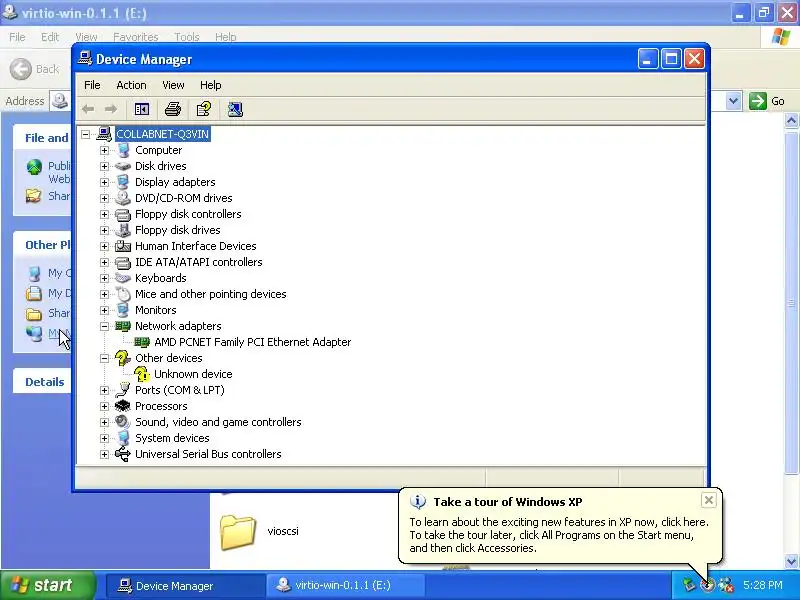Select the Network adapters category icon
The width and height of the screenshot is (800, 600).
[x=123, y=326]
